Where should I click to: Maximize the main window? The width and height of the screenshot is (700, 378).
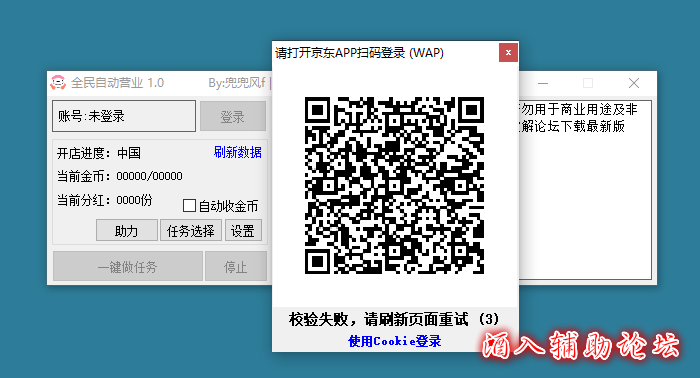(x=588, y=83)
